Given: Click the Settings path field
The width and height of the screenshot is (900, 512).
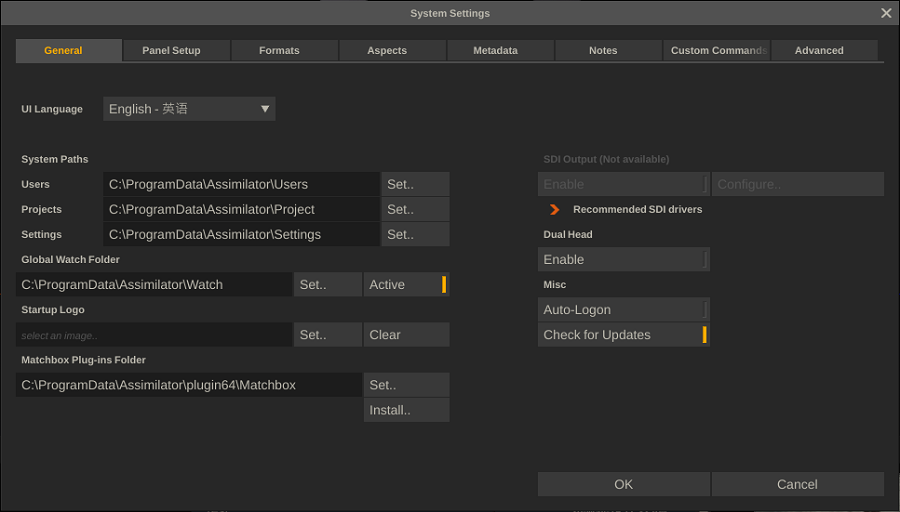Looking at the screenshot, I should click(242, 234).
